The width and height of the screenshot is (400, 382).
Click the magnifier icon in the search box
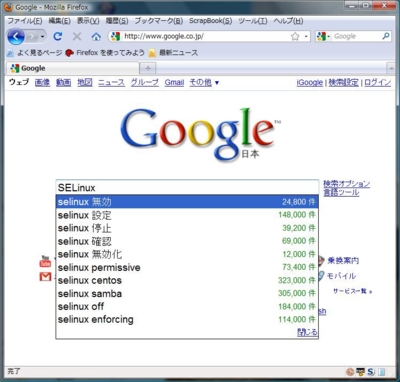click(385, 36)
